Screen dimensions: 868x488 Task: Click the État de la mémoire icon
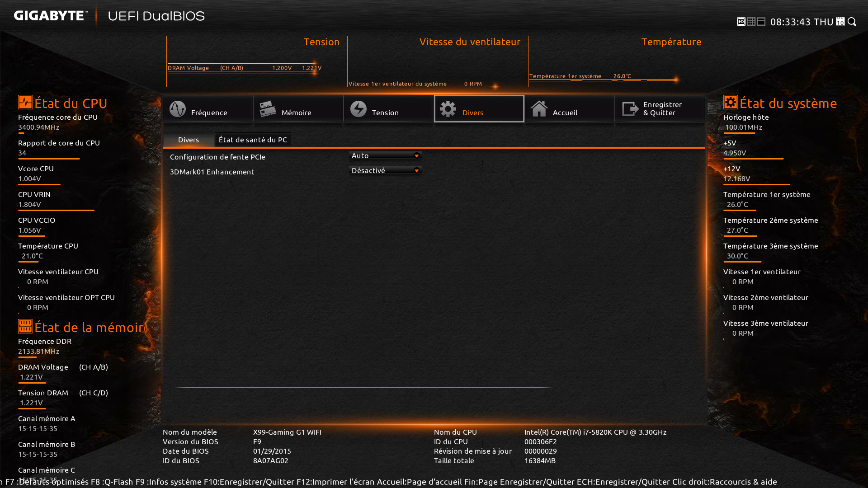[25, 326]
